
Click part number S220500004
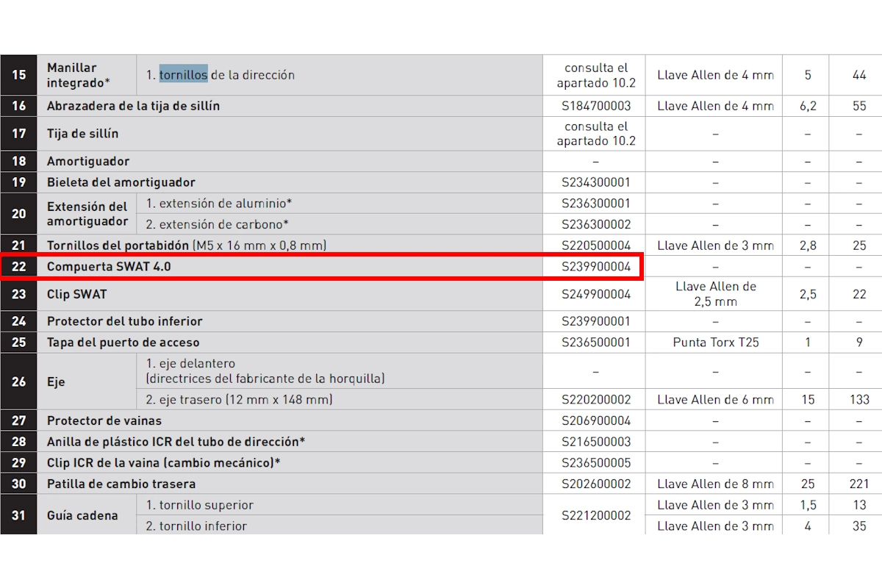click(596, 245)
